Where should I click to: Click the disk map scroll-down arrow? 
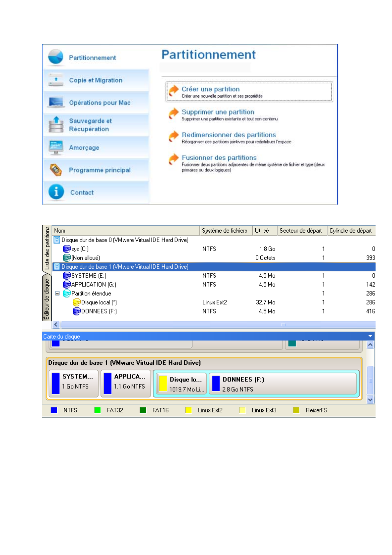(370, 400)
